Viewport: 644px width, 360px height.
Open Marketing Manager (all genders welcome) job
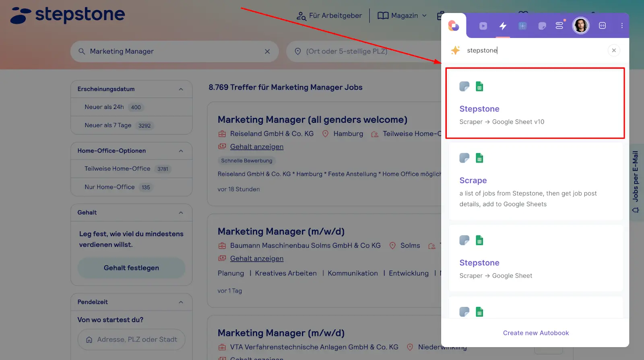point(312,120)
